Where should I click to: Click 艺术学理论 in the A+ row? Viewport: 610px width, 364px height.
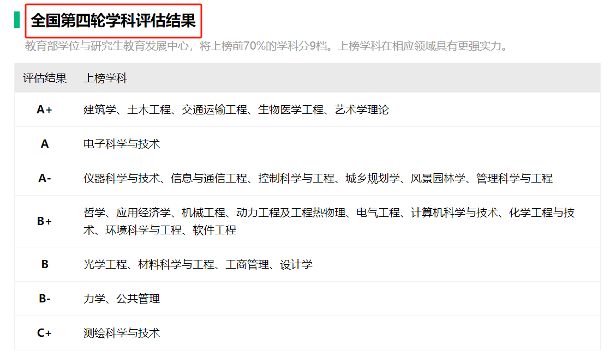click(362, 110)
